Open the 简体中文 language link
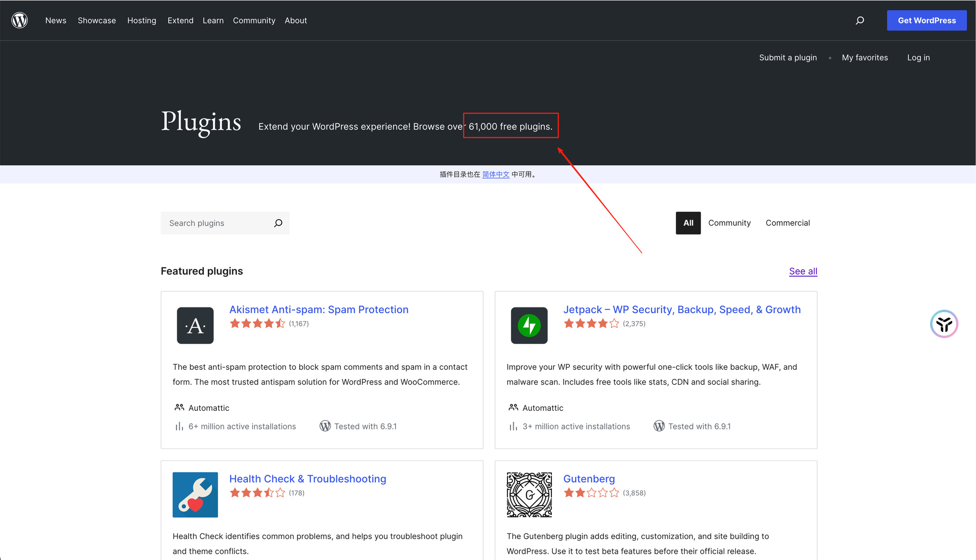This screenshot has height=560, width=976. 496,174
